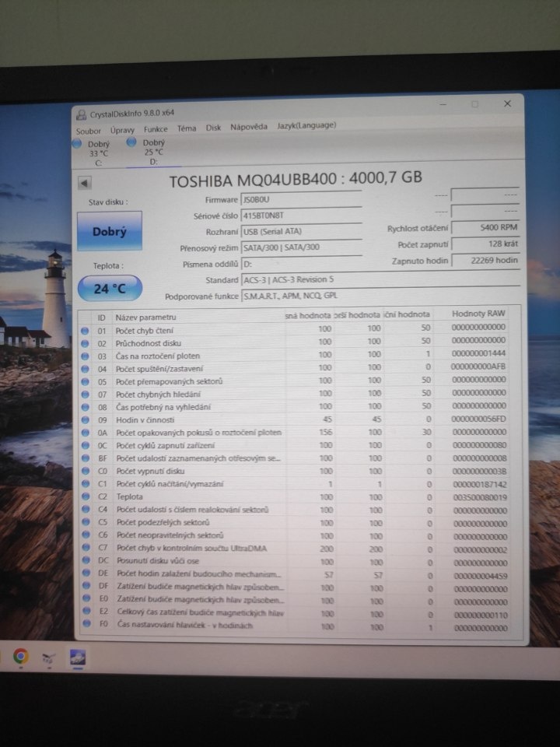The width and height of the screenshot is (560, 747).
Task: Select Počet vypnutí disku row
Action: click(150, 471)
